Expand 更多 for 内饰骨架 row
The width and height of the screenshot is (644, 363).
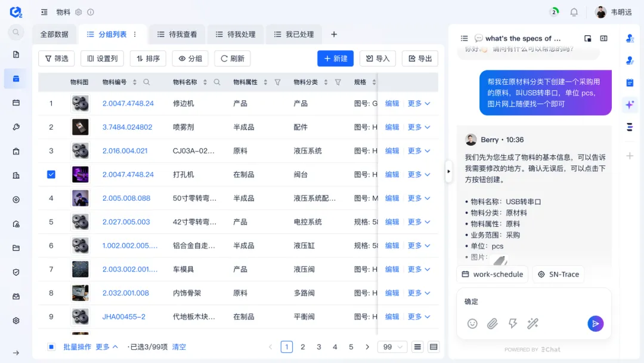tap(419, 293)
